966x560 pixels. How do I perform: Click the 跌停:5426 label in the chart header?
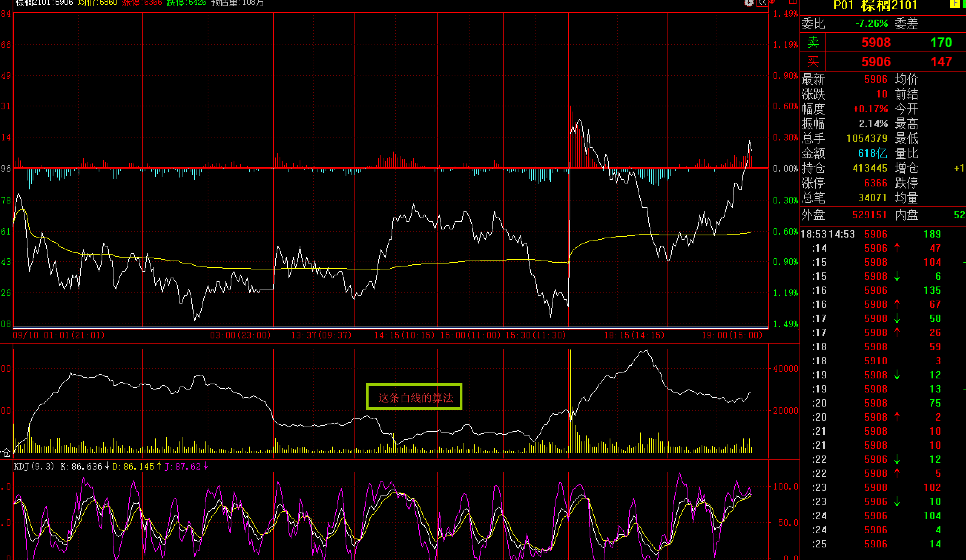(x=187, y=3)
